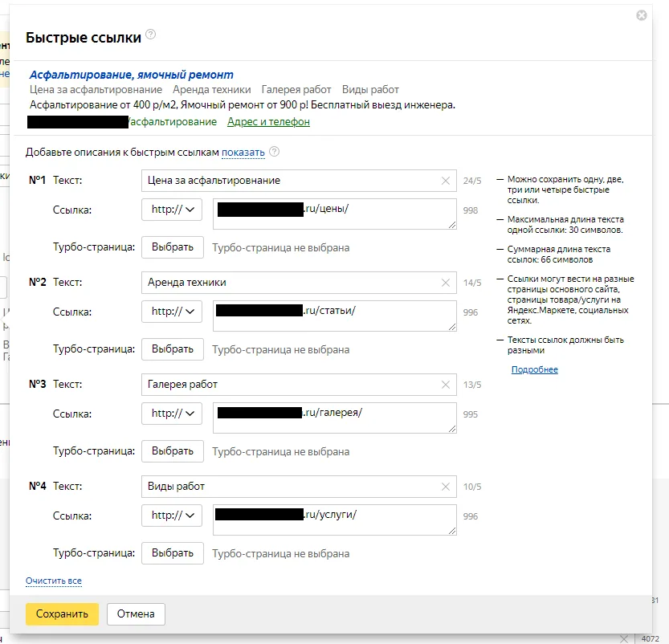This screenshot has width=669, height=644.
Task: Click help icon beside the показать link
Action: tap(275, 152)
